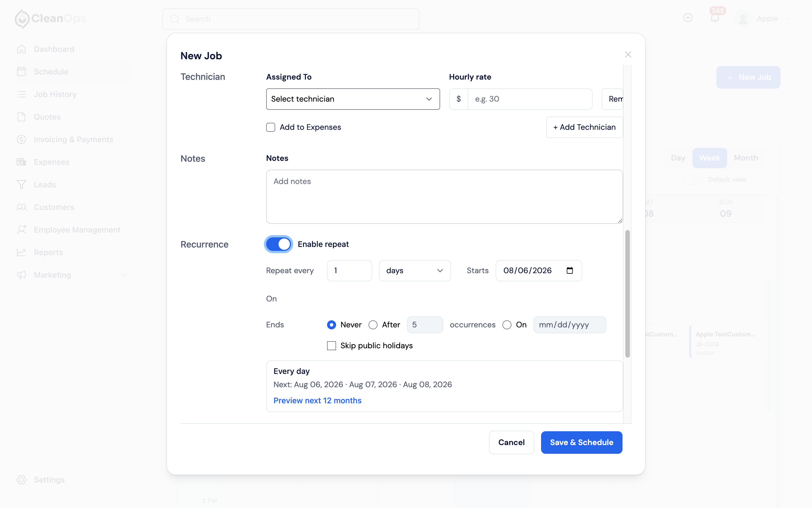Screen dimensions: 812x508
Task: Switch calendar to Week view
Action: [x=709, y=158]
